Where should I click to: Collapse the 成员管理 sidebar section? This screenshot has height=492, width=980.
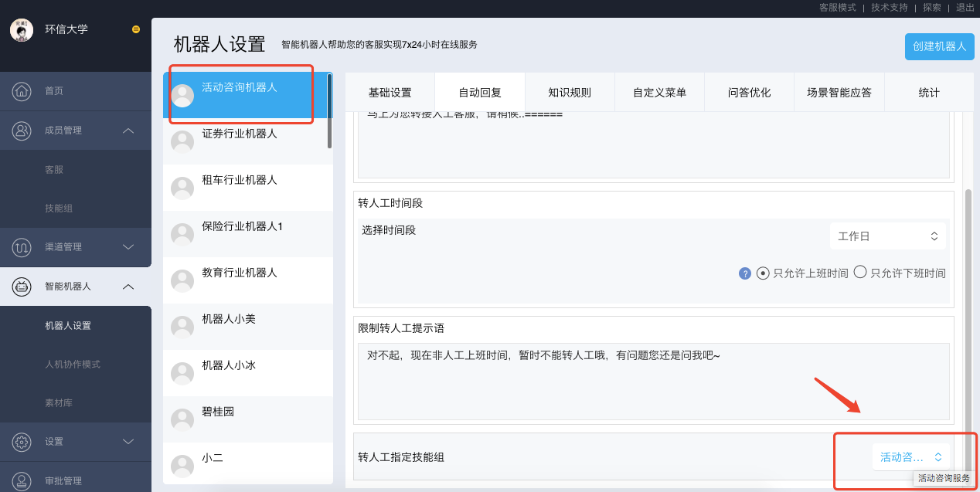click(x=129, y=131)
